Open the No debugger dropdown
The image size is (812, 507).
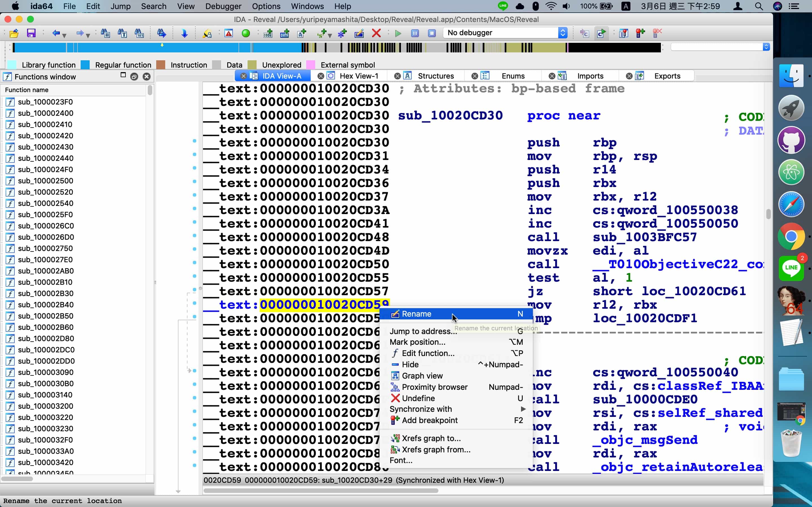(563, 33)
